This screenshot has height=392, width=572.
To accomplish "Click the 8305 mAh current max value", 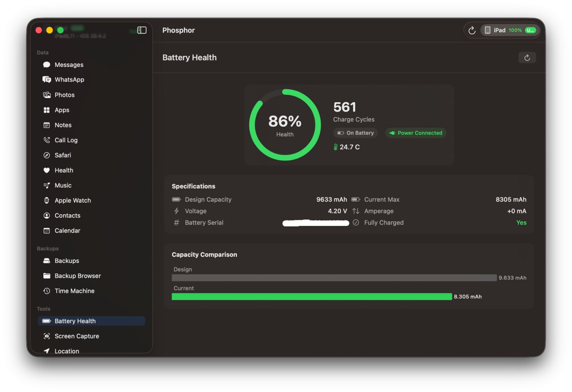I will (x=511, y=200).
